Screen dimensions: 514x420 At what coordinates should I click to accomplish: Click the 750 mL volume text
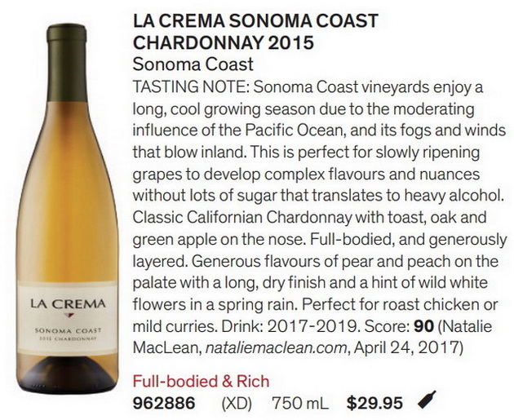(x=300, y=403)
